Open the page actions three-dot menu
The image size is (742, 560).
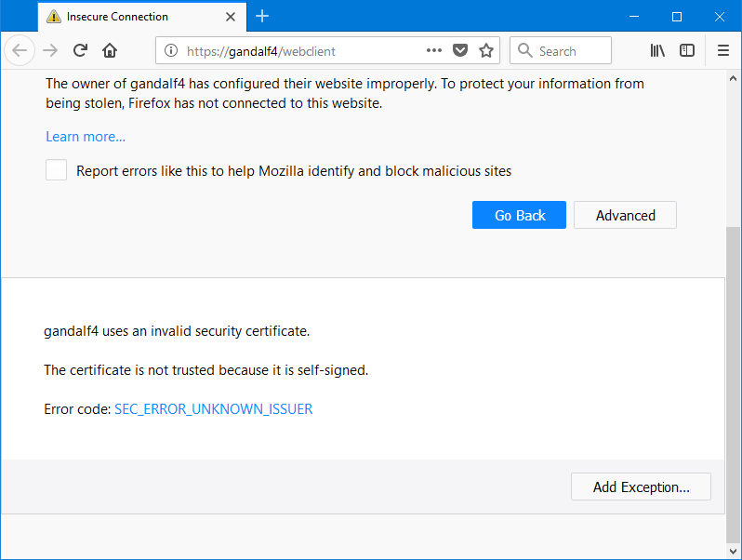coord(434,50)
